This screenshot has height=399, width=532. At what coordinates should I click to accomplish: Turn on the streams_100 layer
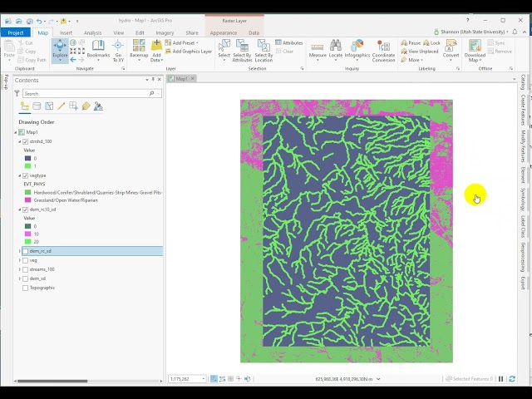pyautogui.click(x=25, y=269)
